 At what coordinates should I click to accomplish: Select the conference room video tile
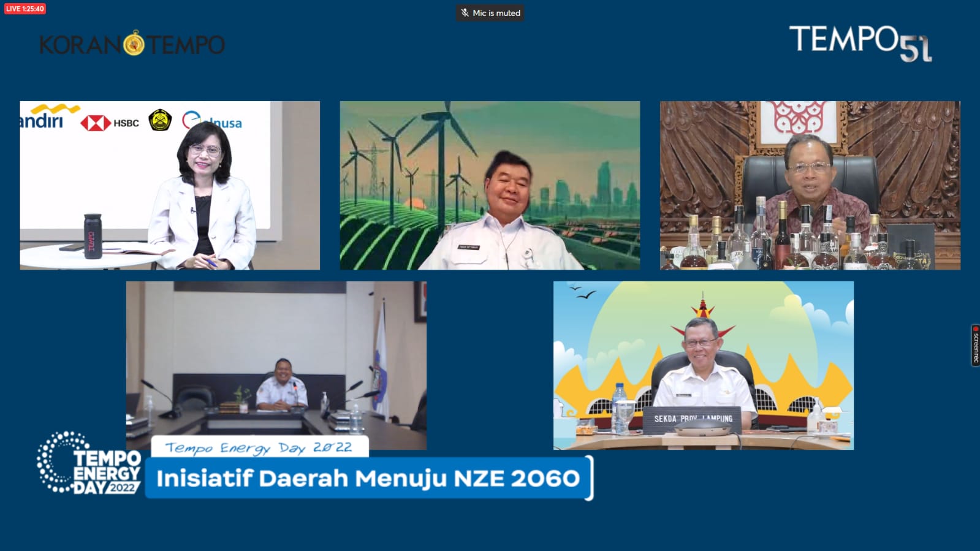click(276, 365)
